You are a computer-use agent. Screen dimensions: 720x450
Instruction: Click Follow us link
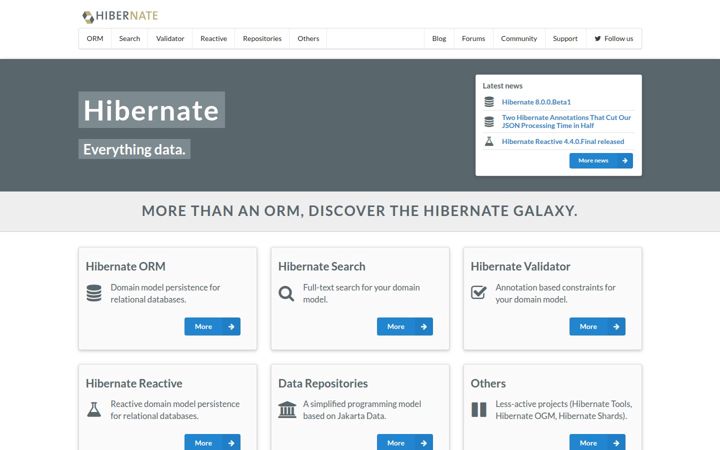[613, 39]
